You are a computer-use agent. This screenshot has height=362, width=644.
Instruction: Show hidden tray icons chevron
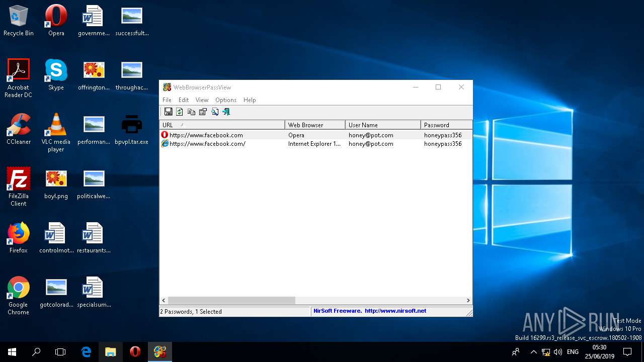point(533,352)
